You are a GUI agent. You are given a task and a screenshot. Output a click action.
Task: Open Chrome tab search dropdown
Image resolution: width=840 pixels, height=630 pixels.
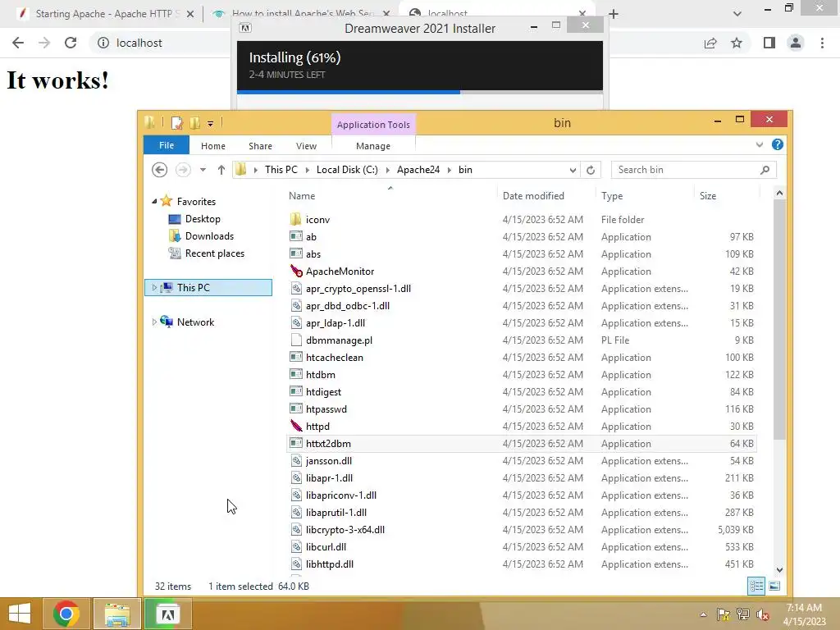[x=737, y=14]
